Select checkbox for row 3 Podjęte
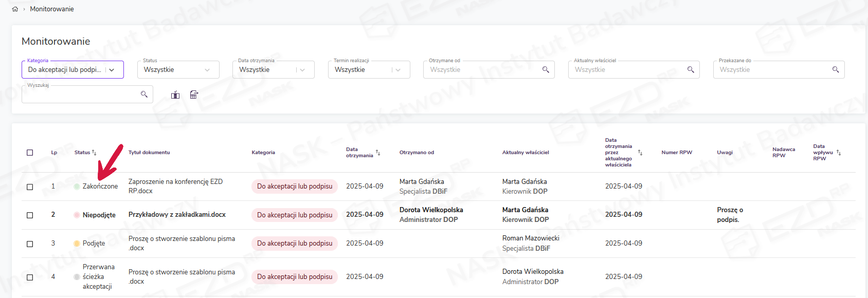The height and width of the screenshot is (298, 868). (30, 244)
